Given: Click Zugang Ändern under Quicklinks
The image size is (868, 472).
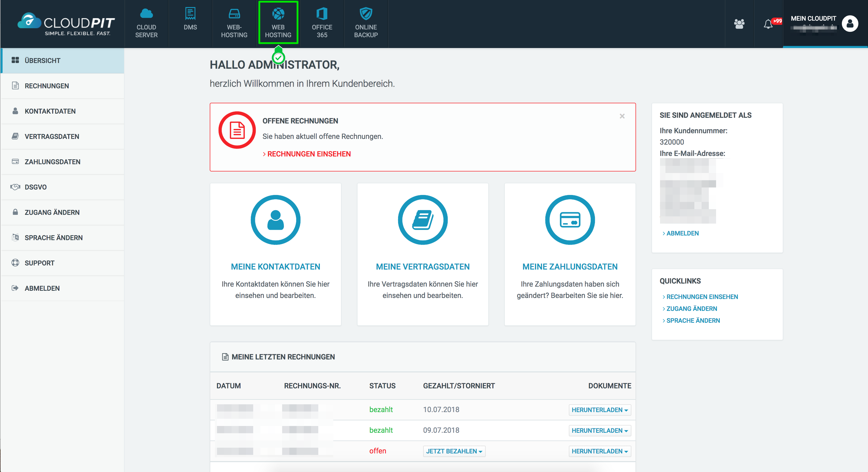Looking at the screenshot, I should pos(692,309).
